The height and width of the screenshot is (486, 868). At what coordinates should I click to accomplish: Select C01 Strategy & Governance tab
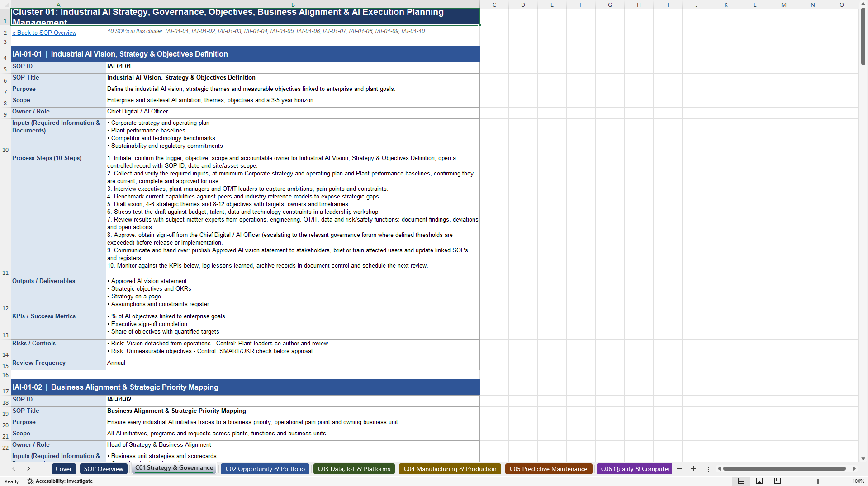[174, 468]
